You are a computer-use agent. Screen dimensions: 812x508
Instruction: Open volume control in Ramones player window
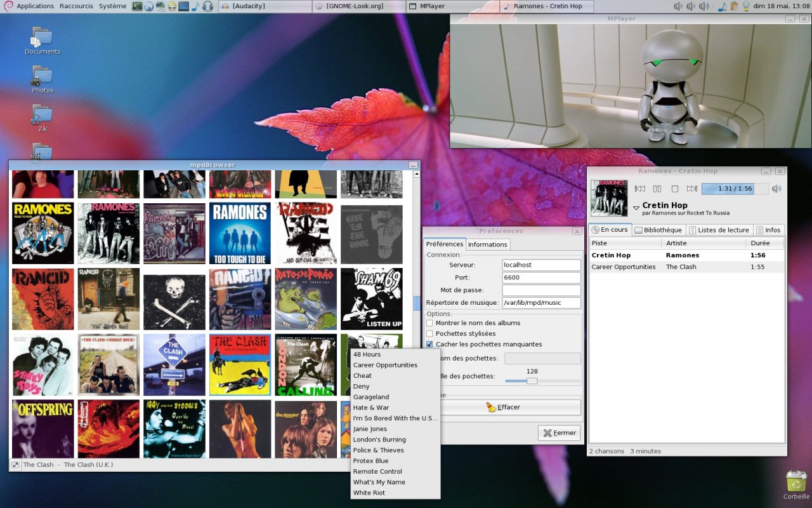pyautogui.click(x=776, y=189)
